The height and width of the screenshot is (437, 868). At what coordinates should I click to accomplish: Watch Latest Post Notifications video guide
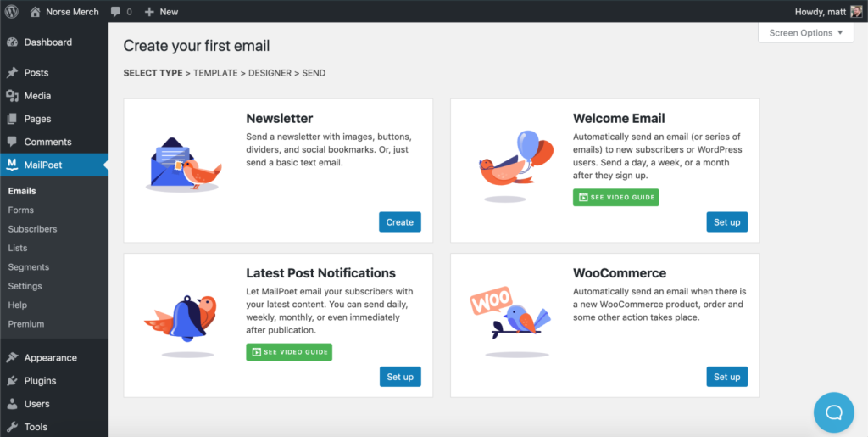289,352
